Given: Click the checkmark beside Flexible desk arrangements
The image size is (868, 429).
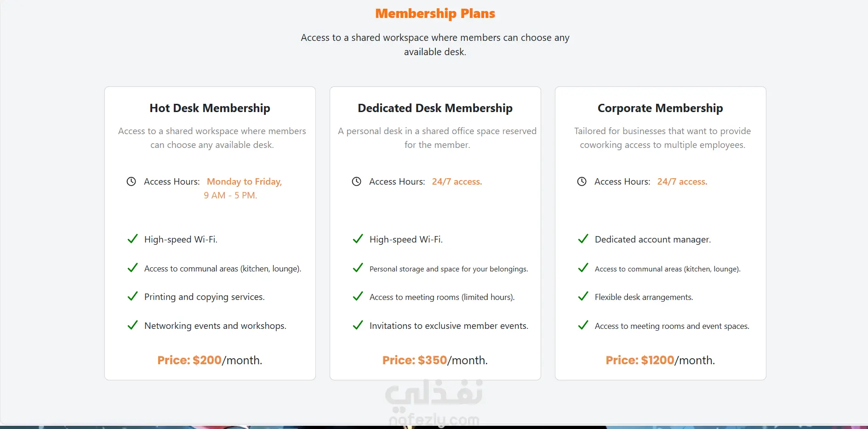Looking at the screenshot, I should point(583,296).
